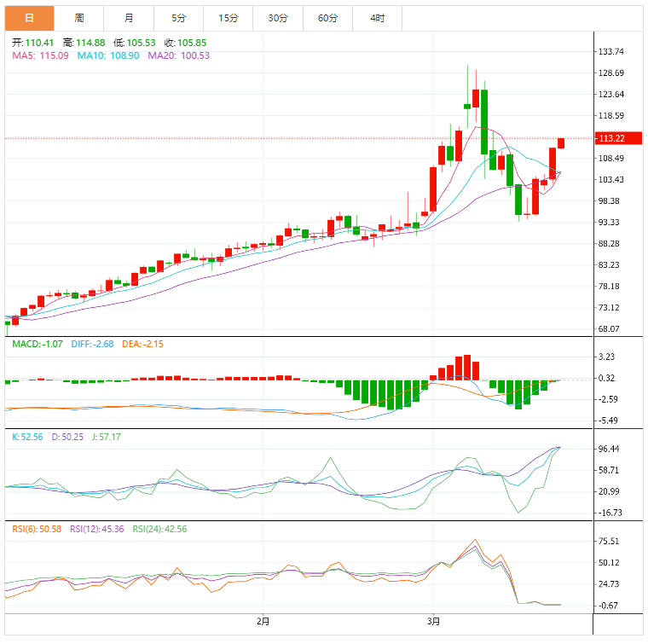Image resolution: width=648 pixels, height=644 pixels.
Task: Click the 133.74 price axis value
Action: (611, 52)
